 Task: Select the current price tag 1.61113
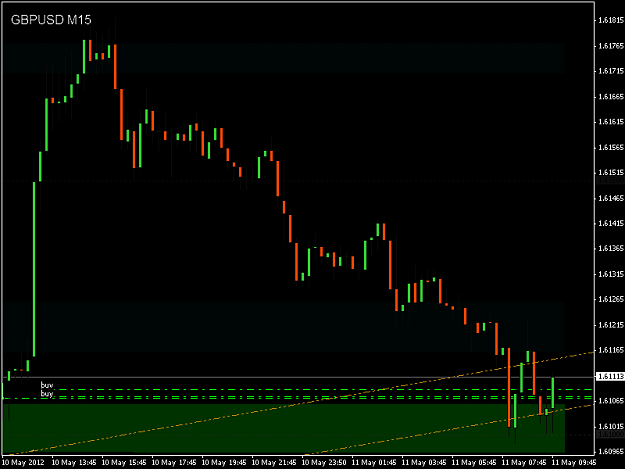coord(610,377)
